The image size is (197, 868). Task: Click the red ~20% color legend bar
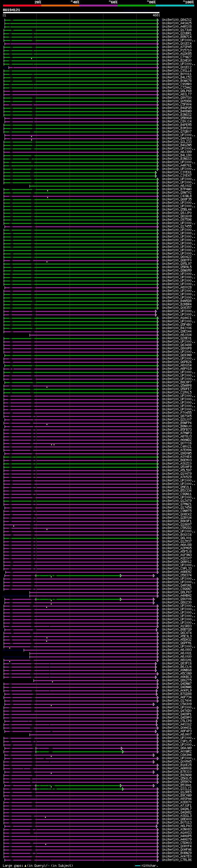tap(22, 6)
